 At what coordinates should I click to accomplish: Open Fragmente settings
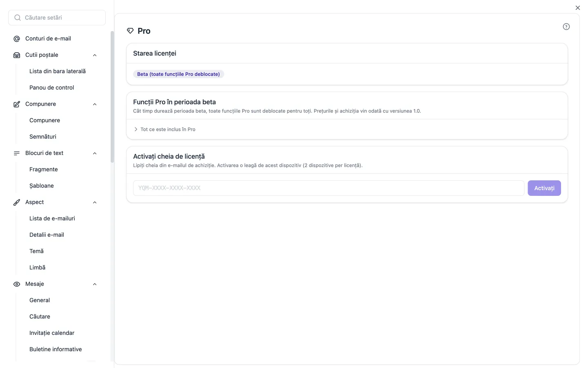click(x=44, y=169)
